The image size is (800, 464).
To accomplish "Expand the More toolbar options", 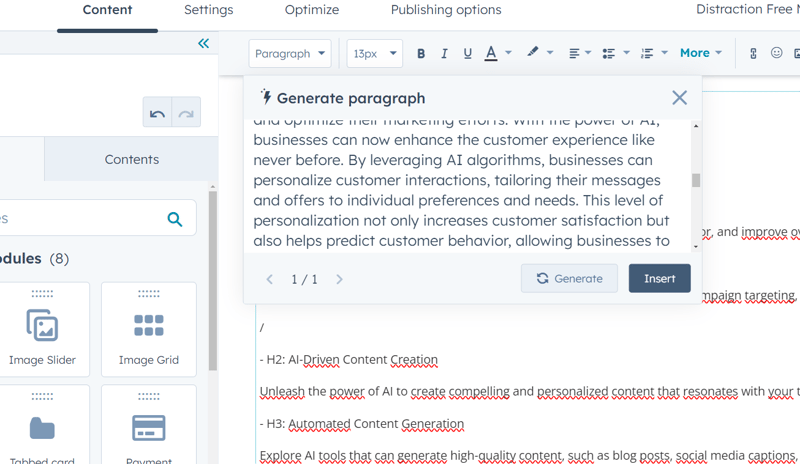I will pyautogui.click(x=701, y=53).
